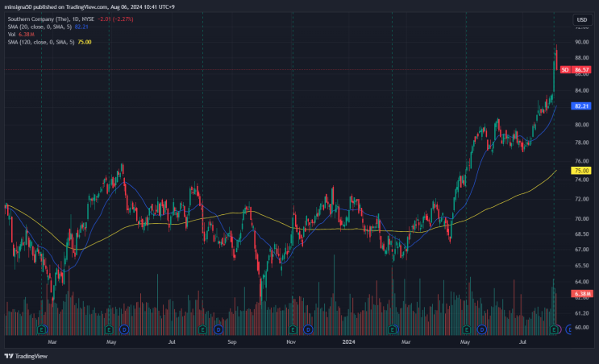Select the SMA (120, close, 0, SMA, 5) legend
The width and height of the screenshot is (599, 364).
click(x=41, y=42)
